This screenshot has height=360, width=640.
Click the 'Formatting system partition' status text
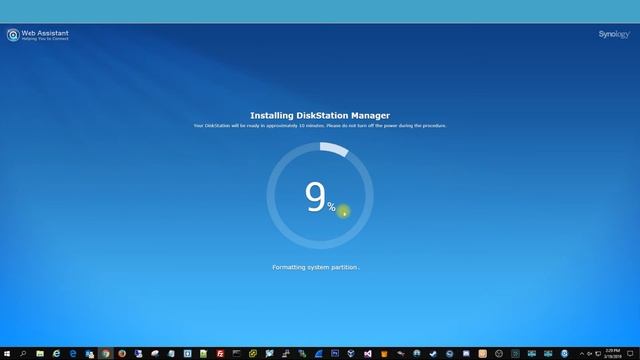316,267
